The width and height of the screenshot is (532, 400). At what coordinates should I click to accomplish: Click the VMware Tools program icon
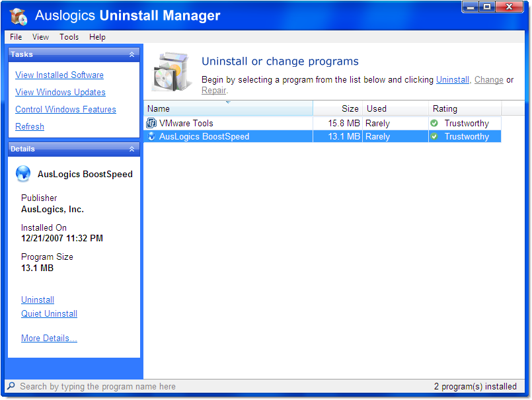point(151,123)
